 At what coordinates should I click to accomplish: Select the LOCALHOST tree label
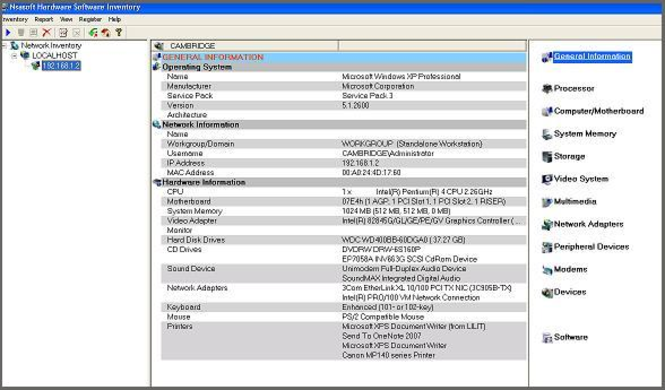55,56
